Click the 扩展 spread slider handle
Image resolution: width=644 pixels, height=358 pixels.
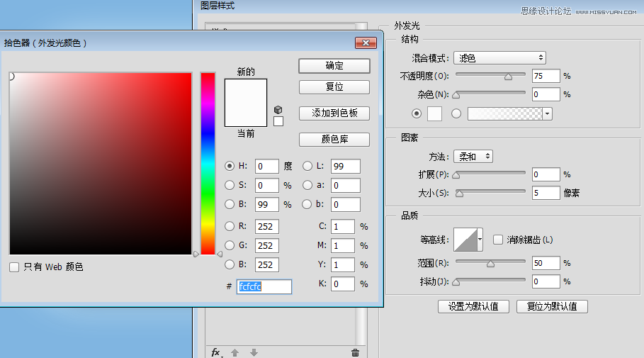pos(456,175)
